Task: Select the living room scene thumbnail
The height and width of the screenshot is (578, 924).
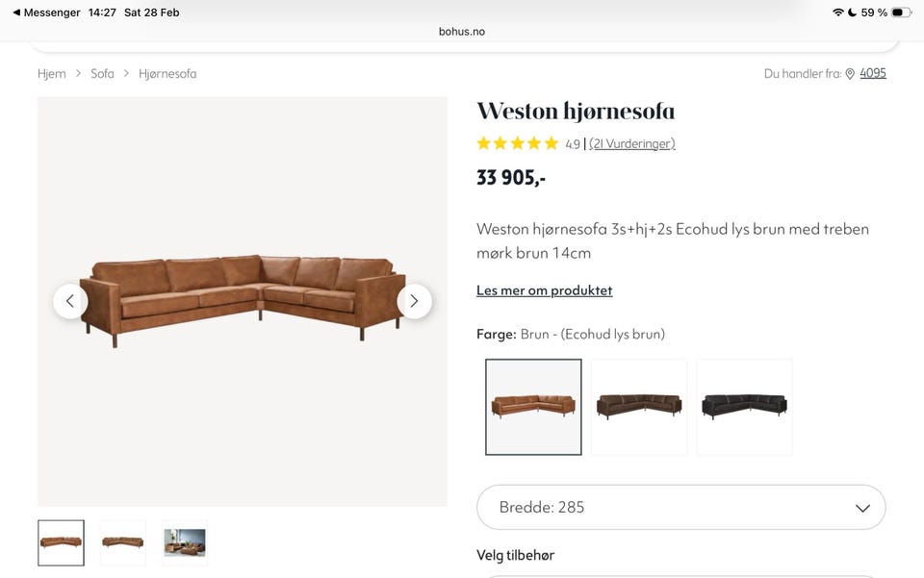Action: click(x=185, y=542)
